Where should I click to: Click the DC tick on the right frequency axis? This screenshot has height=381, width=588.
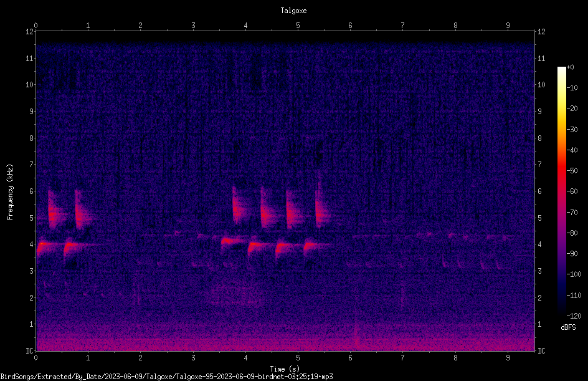click(x=541, y=351)
